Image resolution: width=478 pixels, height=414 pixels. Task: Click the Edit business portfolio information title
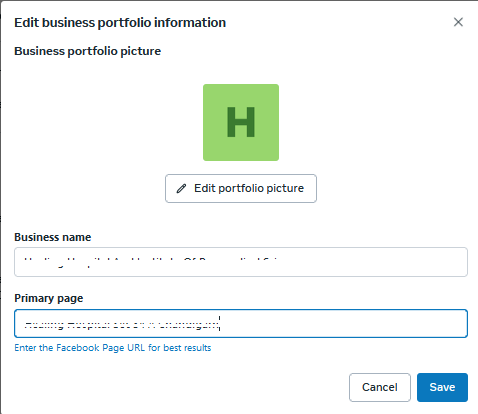120,23
